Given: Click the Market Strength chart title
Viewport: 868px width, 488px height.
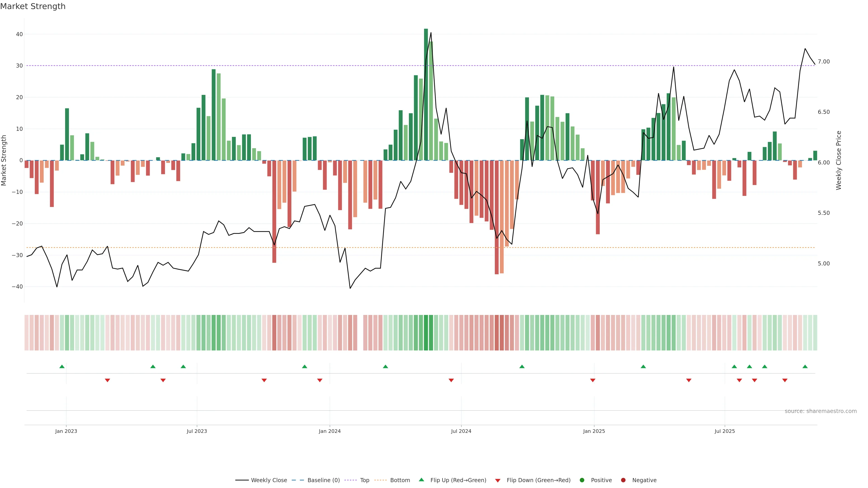Looking at the screenshot, I should (x=33, y=6).
